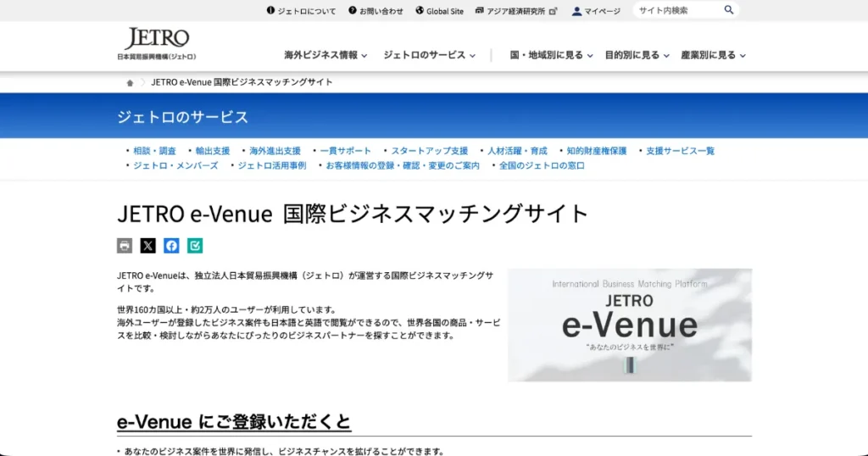Share the page on Facebook
Viewport: 868px width, 456px height.
click(x=171, y=246)
